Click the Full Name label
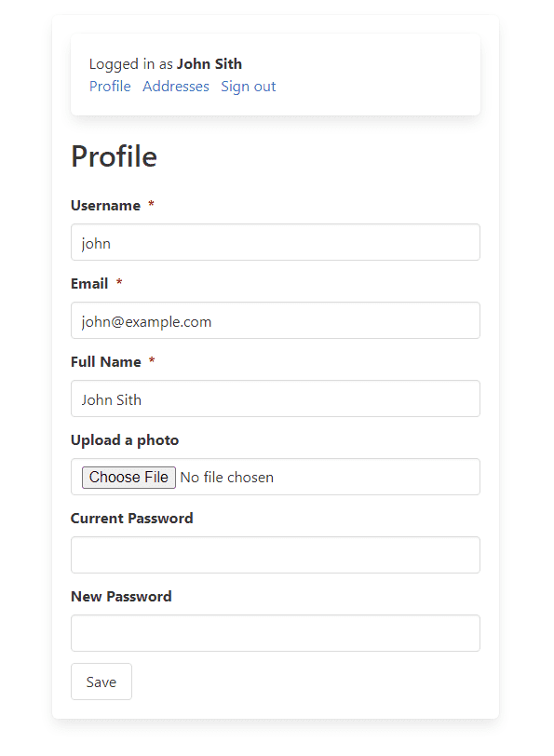The width and height of the screenshot is (554, 756). 104,361
